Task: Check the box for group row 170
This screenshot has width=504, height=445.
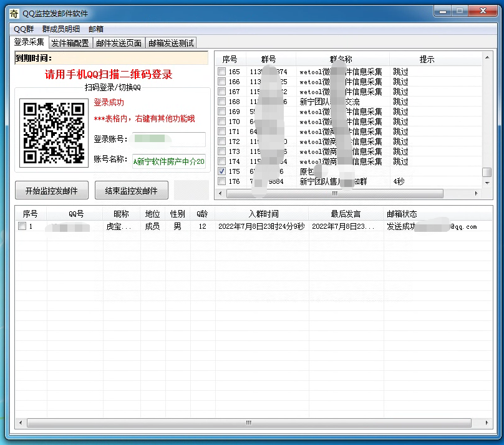Action: click(x=222, y=121)
